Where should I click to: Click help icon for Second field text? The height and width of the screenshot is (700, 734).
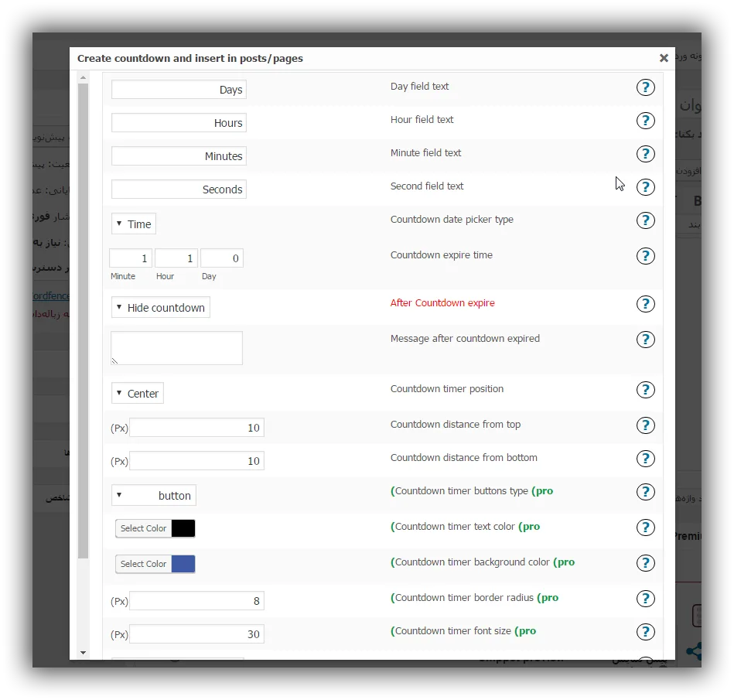[645, 187]
